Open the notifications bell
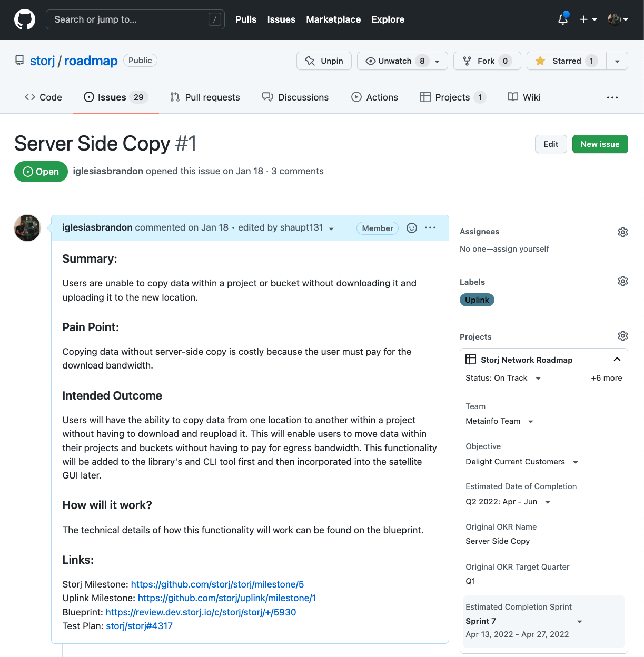This screenshot has height=657, width=644. coord(563,19)
